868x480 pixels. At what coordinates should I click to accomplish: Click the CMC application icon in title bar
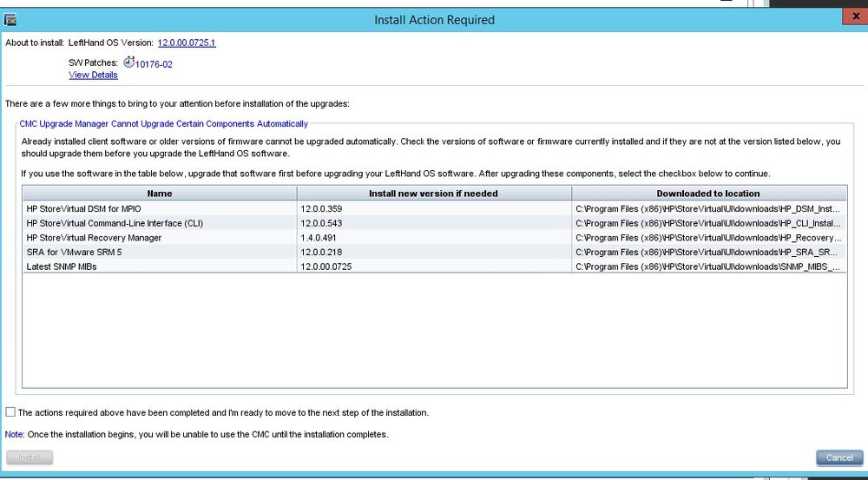click(x=10, y=20)
